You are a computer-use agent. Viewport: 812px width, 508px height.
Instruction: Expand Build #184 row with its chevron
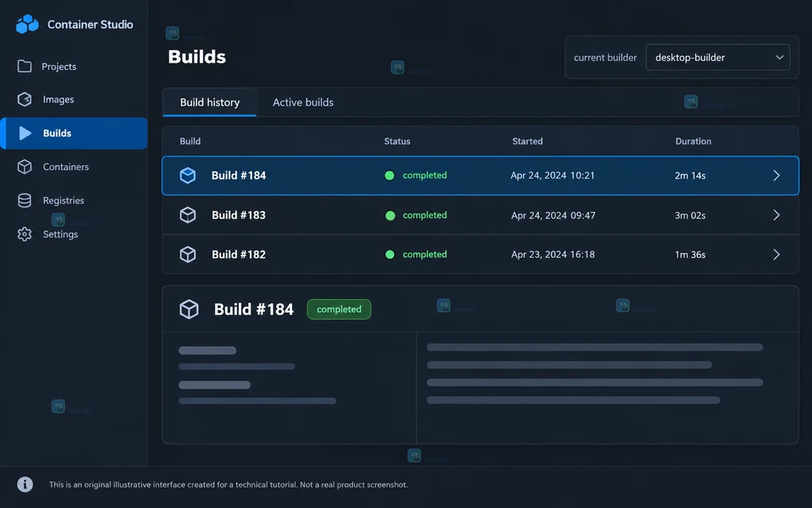776,175
